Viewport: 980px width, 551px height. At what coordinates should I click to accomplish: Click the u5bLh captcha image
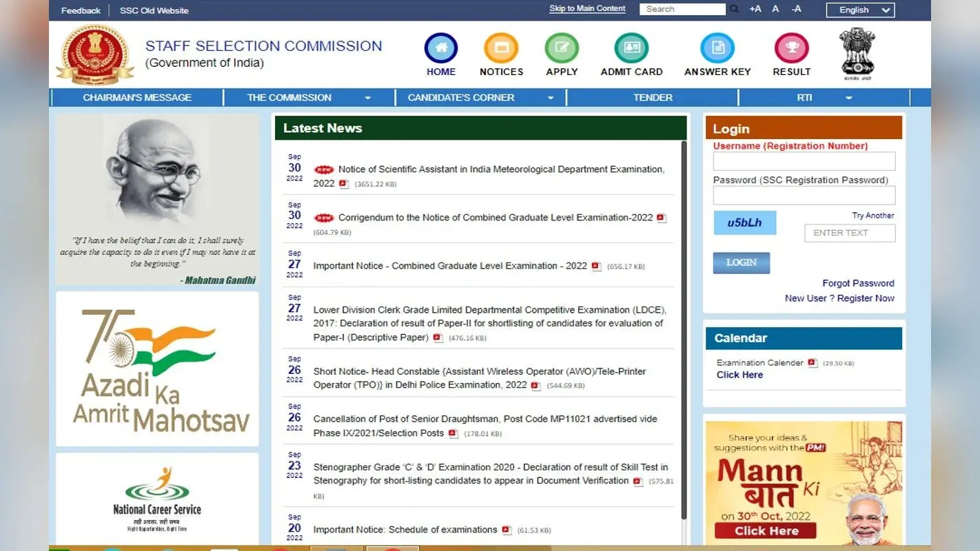click(744, 222)
